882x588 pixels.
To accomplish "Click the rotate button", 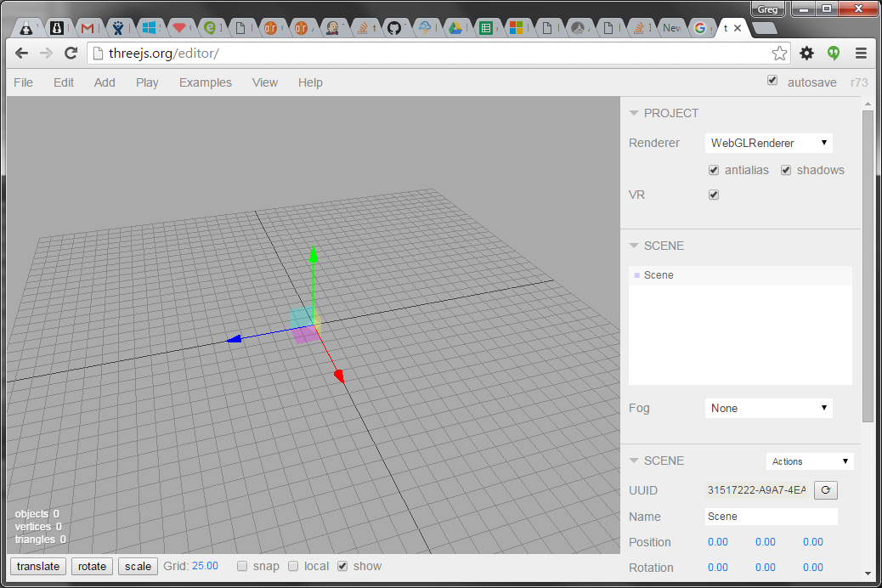I will pyautogui.click(x=93, y=566).
